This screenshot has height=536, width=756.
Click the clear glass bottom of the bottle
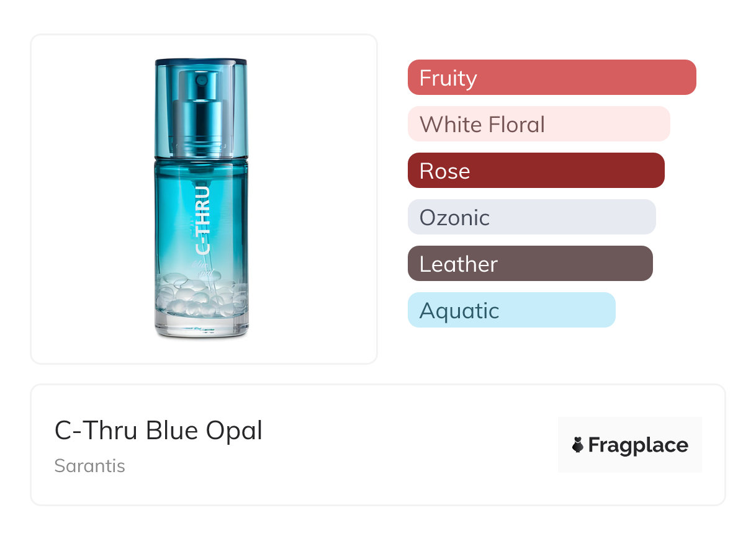[x=201, y=327]
